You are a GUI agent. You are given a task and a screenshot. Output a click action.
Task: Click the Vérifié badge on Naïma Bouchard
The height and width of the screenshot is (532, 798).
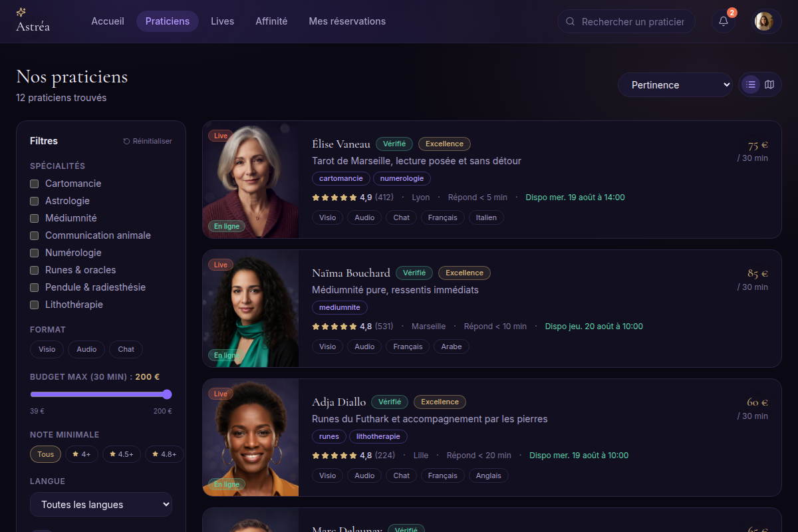pyautogui.click(x=414, y=273)
